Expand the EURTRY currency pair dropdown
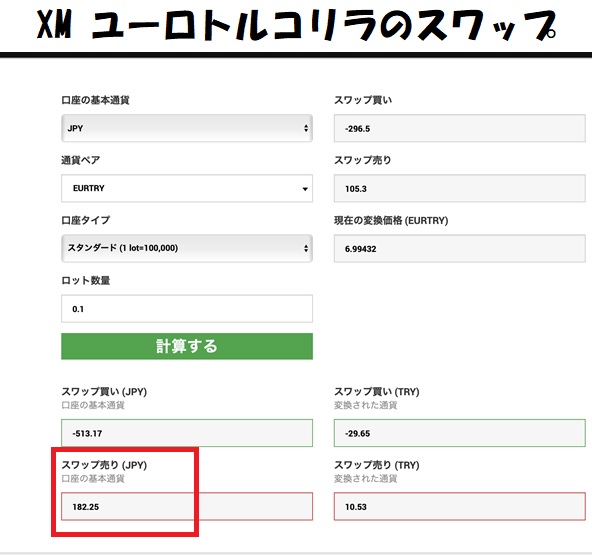The width and height of the screenshot is (592, 555). point(187,188)
